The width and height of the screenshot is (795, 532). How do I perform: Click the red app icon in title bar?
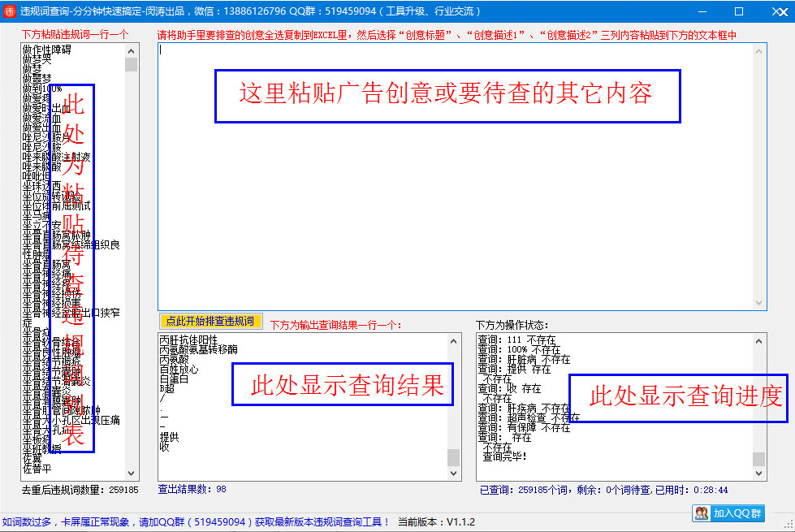coord(10,11)
